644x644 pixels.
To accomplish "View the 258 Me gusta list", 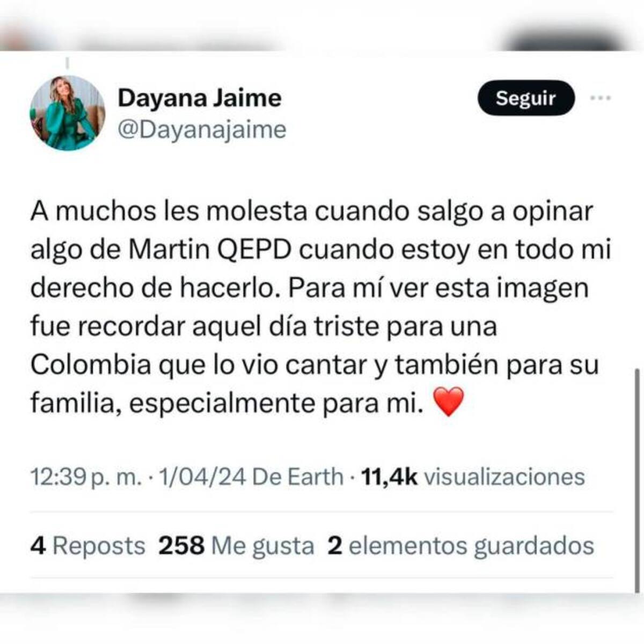I will click(236, 546).
